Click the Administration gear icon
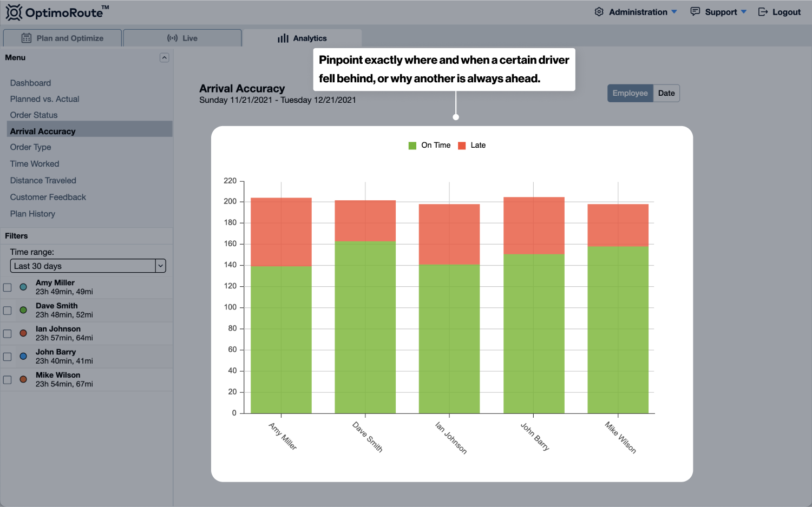This screenshot has height=507, width=812. tap(599, 12)
